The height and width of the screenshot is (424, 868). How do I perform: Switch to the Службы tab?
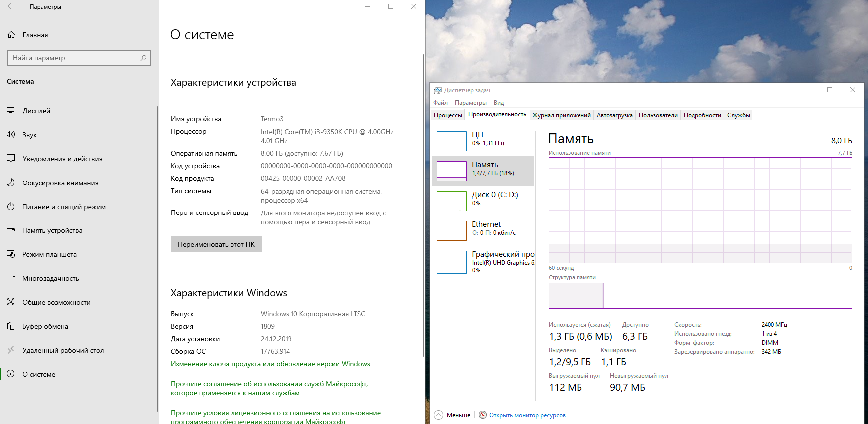pyautogui.click(x=739, y=115)
